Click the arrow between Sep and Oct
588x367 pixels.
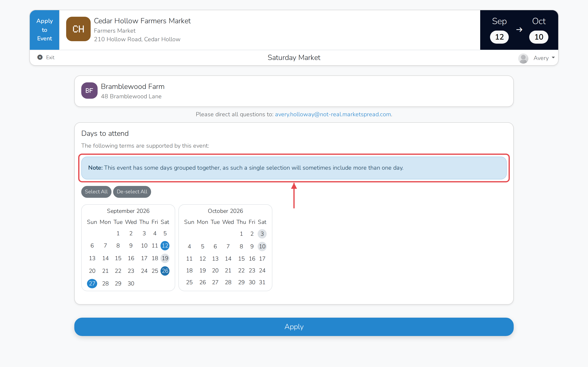pyautogui.click(x=519, y=30)
